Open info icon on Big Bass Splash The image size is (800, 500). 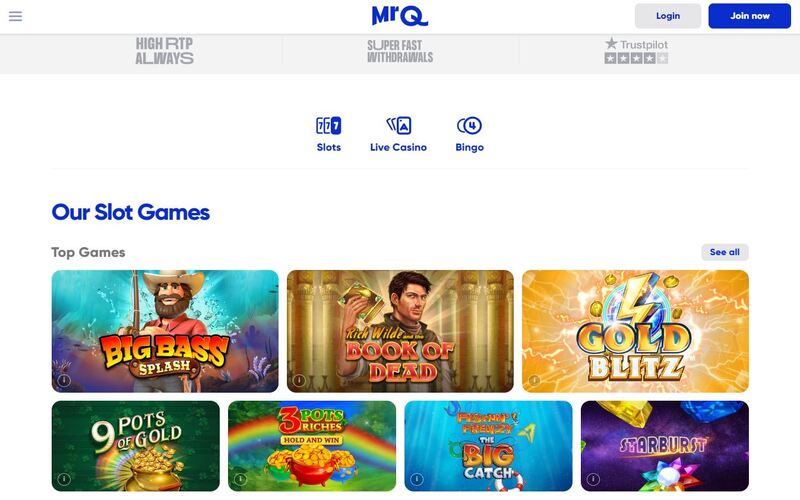click(x=64, y=381)
